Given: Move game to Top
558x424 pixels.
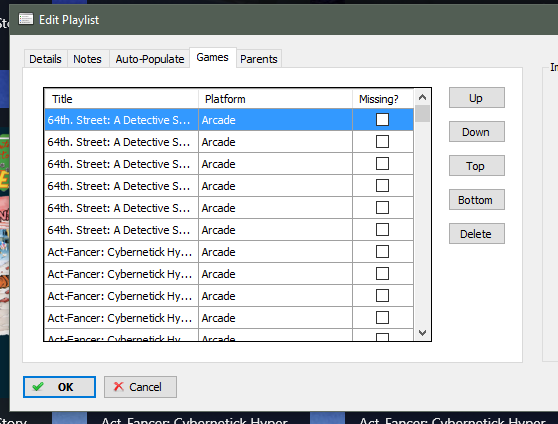Looking at the screenshot, I should click(x=477, y=166).
